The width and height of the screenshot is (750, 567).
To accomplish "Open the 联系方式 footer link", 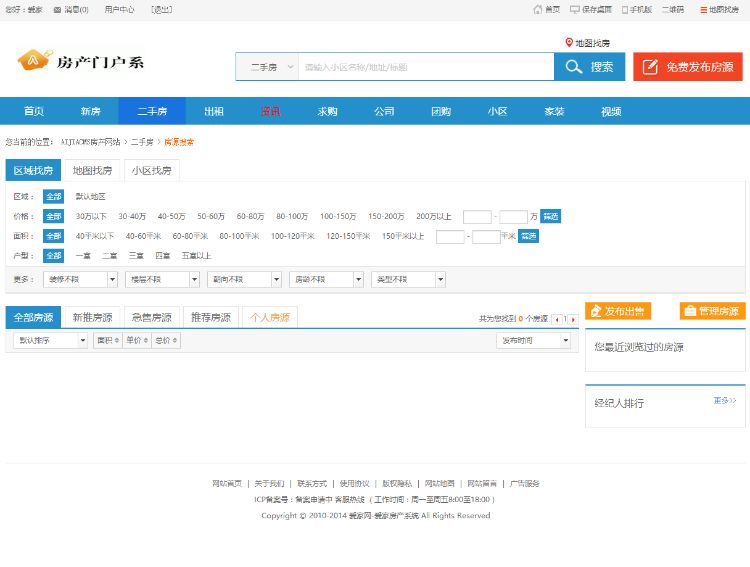I will coord(311,483).
